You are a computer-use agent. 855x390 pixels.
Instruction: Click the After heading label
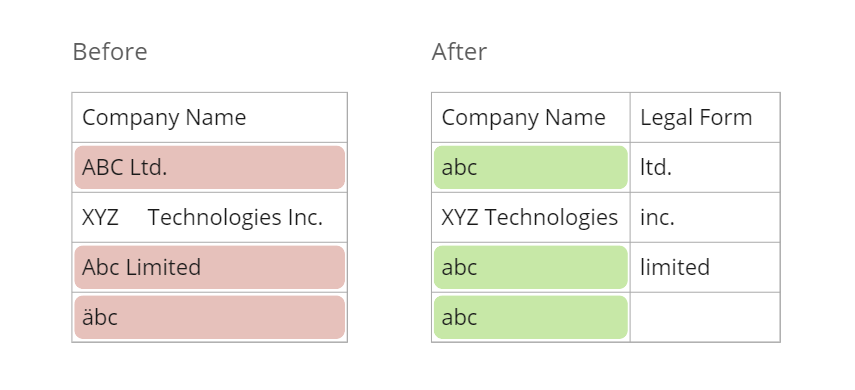pos(459,52)
